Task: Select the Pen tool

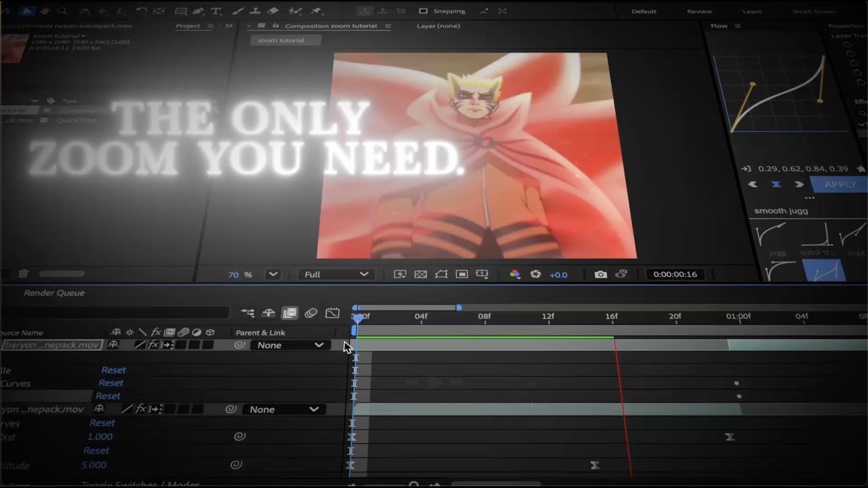Action: coord(198,11)
